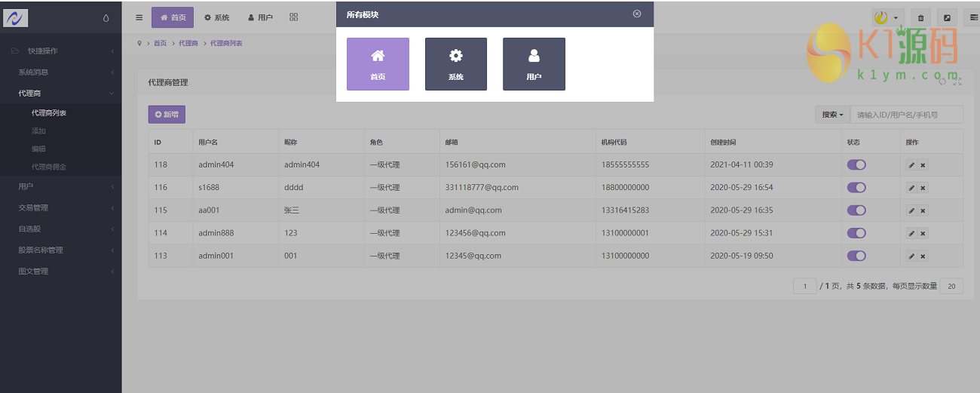Click the hamburger menu toggle icon
The width and height of the screenshot is (980, 393).
[139, 17]
